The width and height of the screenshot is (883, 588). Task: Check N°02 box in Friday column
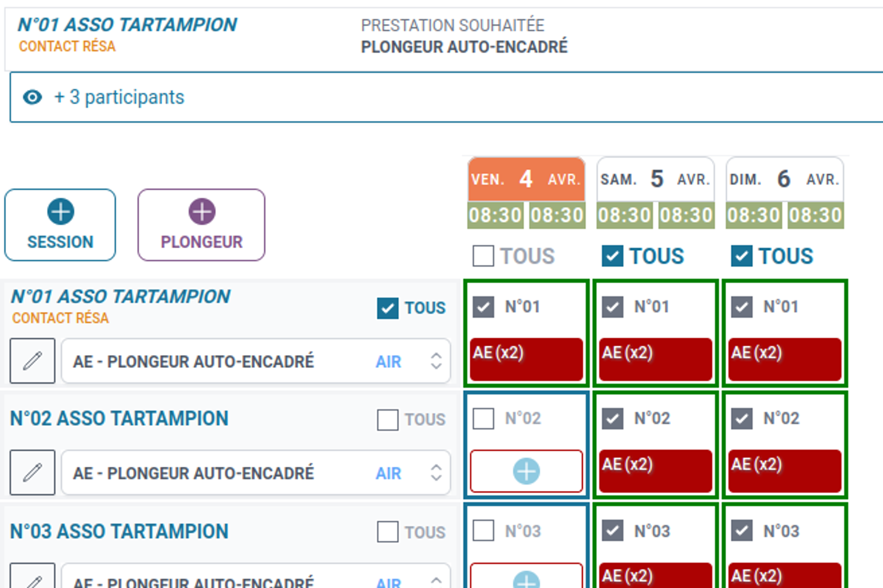click(x=483, y=419)
